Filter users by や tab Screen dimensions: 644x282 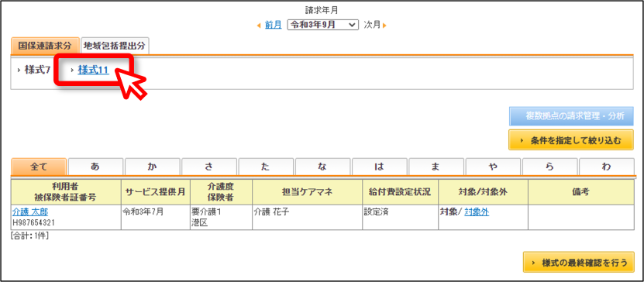click(x=493, y=167)
